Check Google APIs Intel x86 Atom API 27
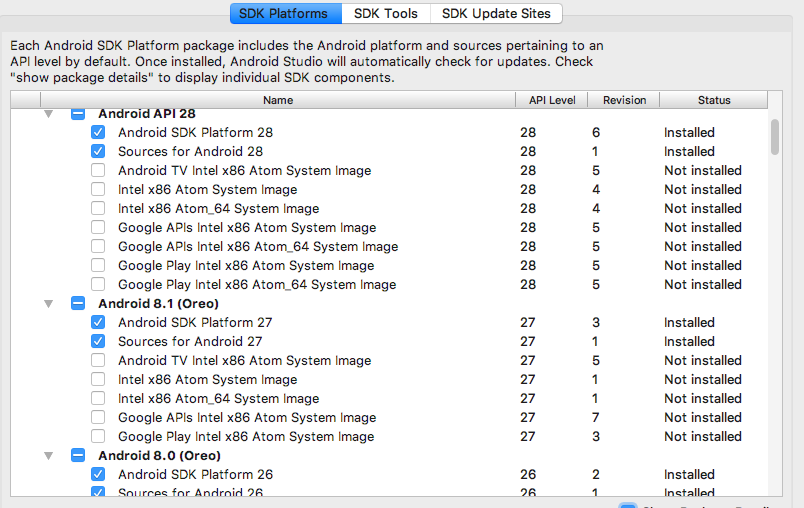 [x=98, y=417]
